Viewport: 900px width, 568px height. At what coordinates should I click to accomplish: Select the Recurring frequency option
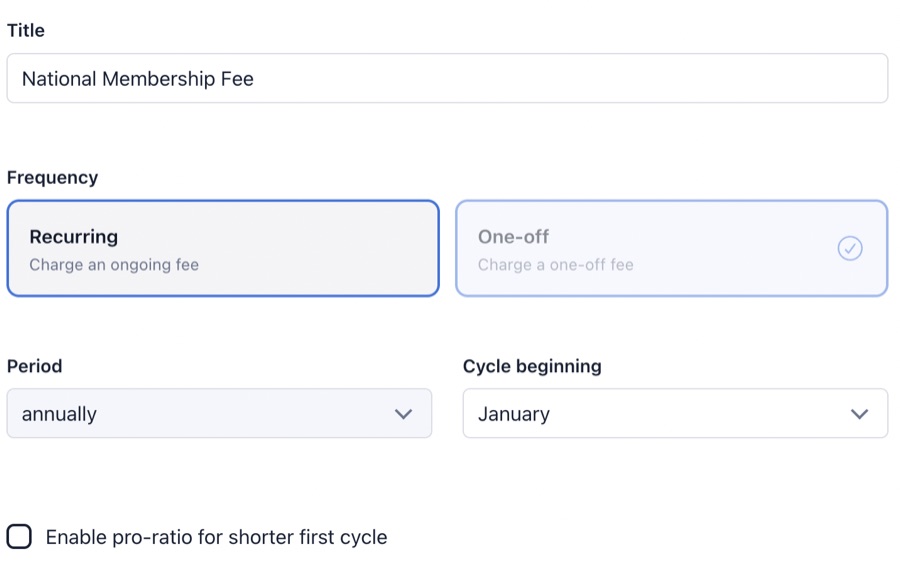pos(222,249)
